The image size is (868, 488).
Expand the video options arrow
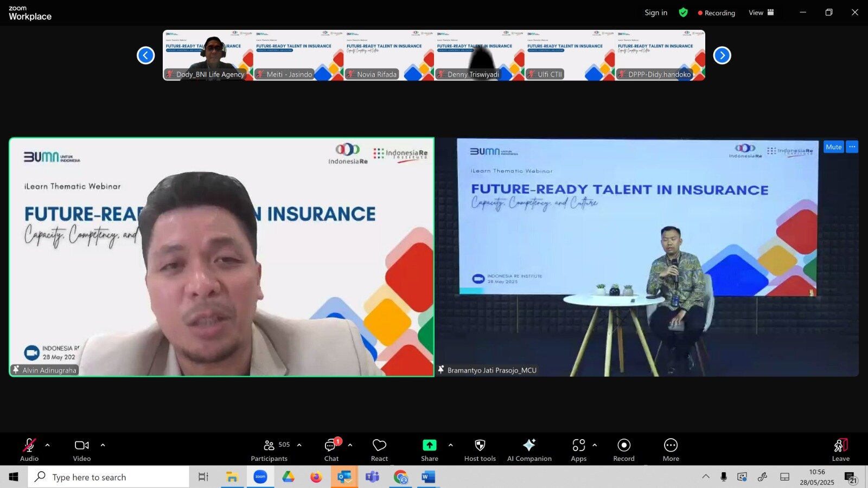click(103, 445)
